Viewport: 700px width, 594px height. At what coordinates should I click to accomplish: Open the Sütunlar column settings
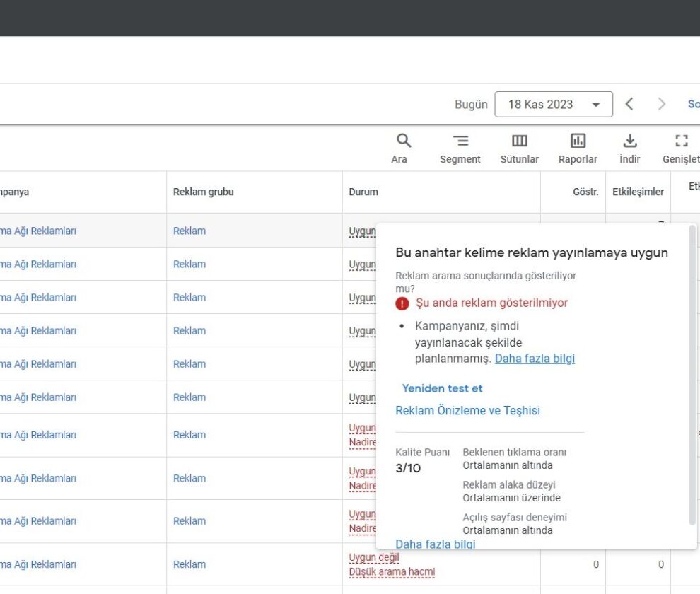pos(519,148)
